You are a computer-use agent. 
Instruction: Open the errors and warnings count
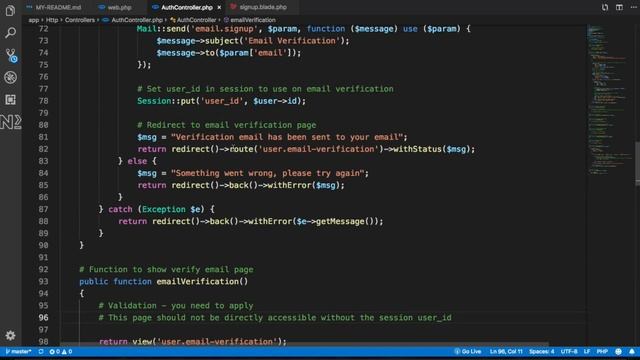point(61,351)
